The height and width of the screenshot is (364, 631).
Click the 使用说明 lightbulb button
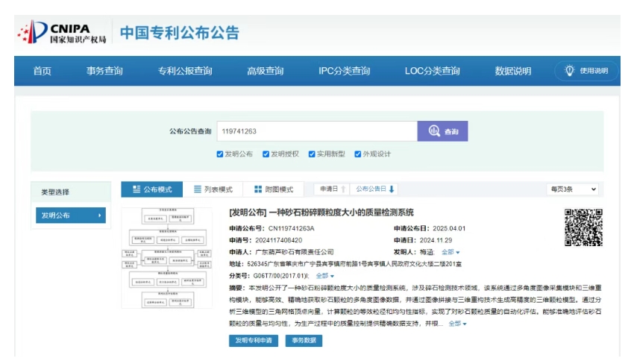point(586,71)
